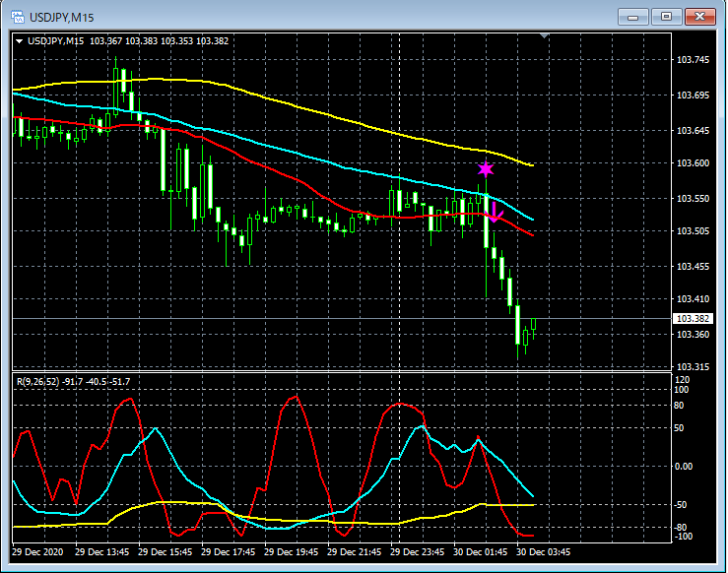Viewport: 728px width, 573px height.
Task: Click the 103.645 price scale label
Action: point(693,130)
